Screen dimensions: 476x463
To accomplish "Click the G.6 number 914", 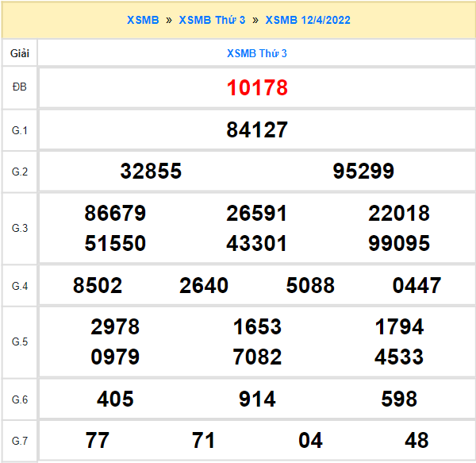I will pos(257,399).
